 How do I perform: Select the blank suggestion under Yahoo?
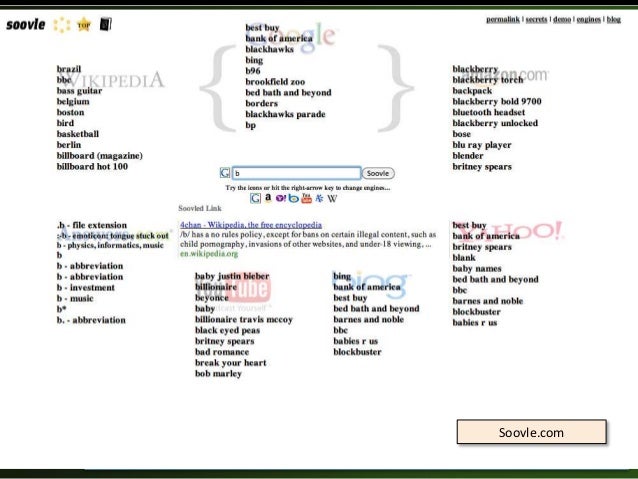[x=464, y=258]
